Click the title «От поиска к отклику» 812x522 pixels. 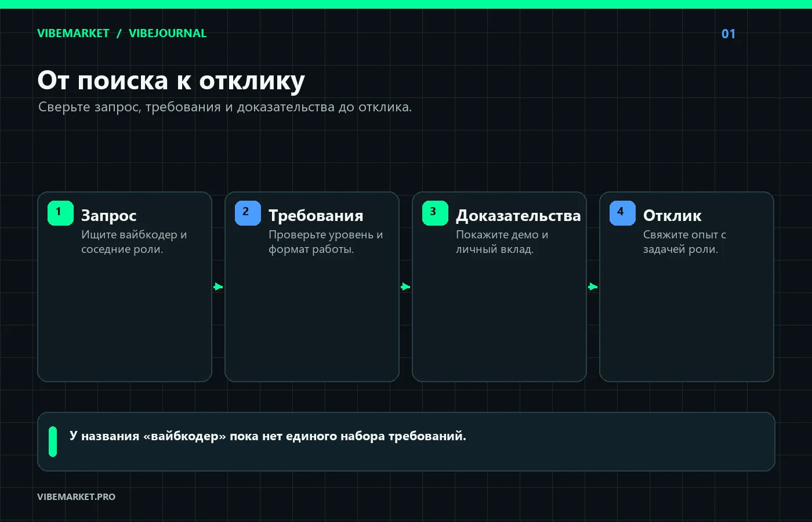click(171, 81)
